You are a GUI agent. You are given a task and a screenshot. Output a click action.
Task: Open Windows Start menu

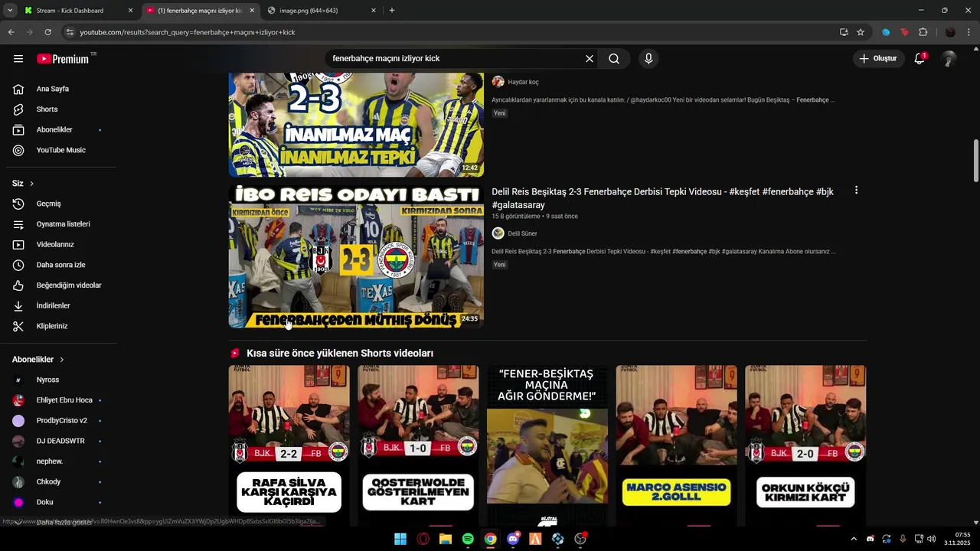click(400, 539)
